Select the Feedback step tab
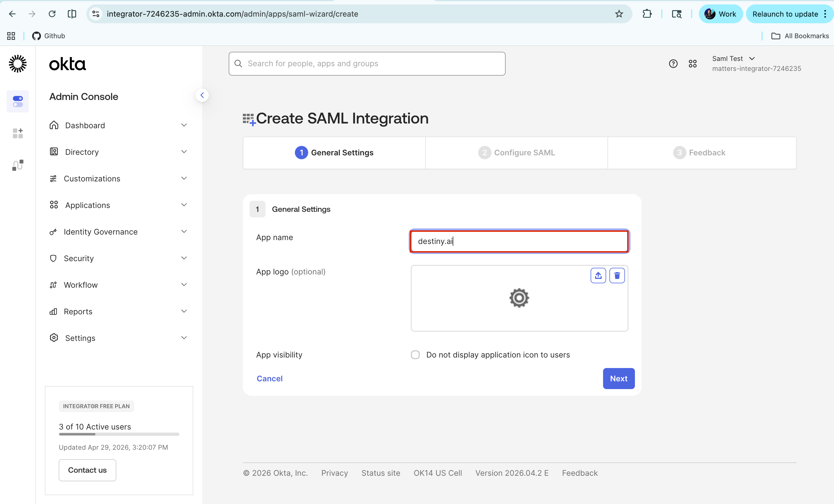The height and width of the screenshot is (504, 834). tap(702, 153)
